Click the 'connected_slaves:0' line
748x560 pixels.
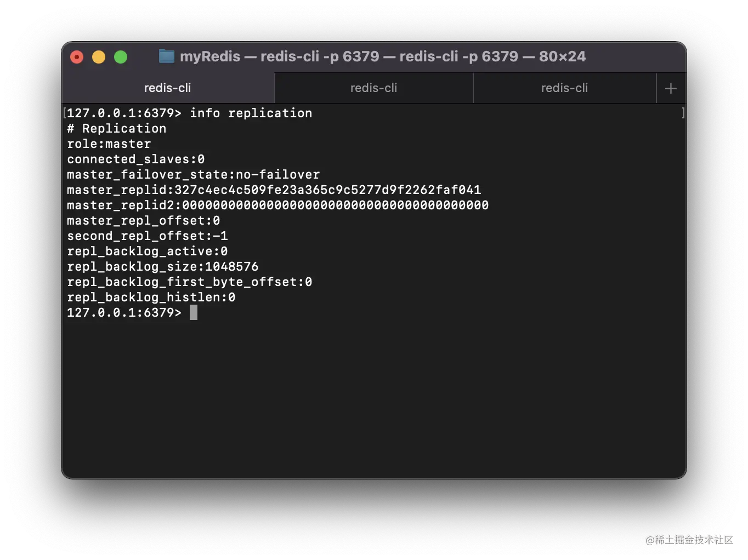(x=135, y=159)
